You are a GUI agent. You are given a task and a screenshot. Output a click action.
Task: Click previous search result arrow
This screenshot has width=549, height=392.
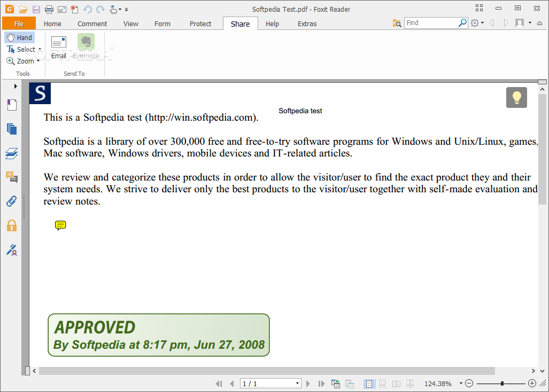(x=492, y=23)
